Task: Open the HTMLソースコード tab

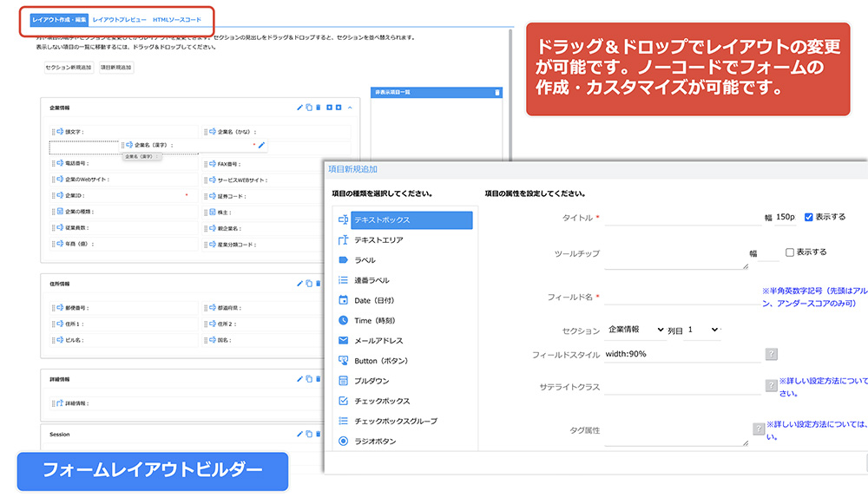Action: 178,19
